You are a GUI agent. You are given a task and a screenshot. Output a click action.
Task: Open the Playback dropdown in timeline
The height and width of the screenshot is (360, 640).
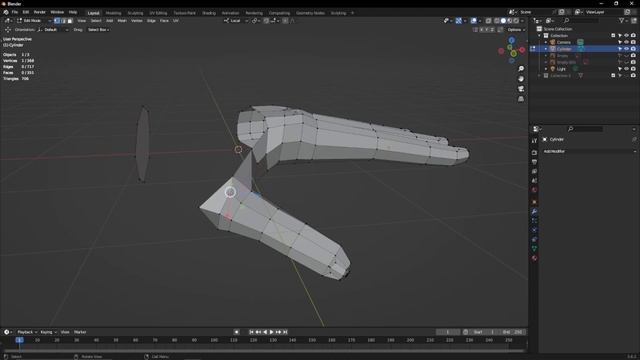pyautogui.click(x=27, y=332)
